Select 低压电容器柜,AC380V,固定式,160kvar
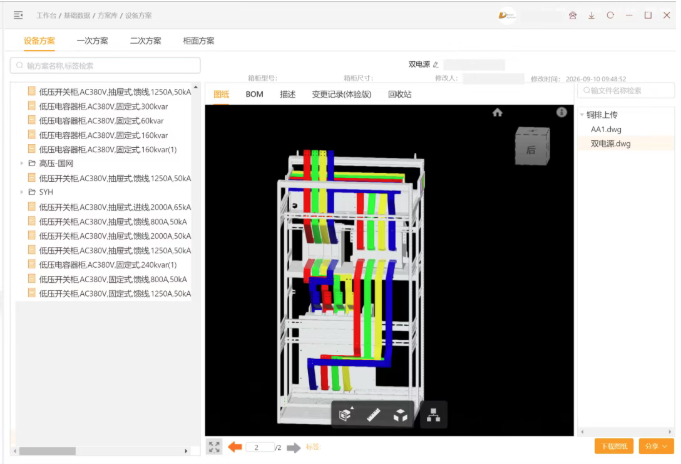Viewport: 681px width, 464px height. 103,135
